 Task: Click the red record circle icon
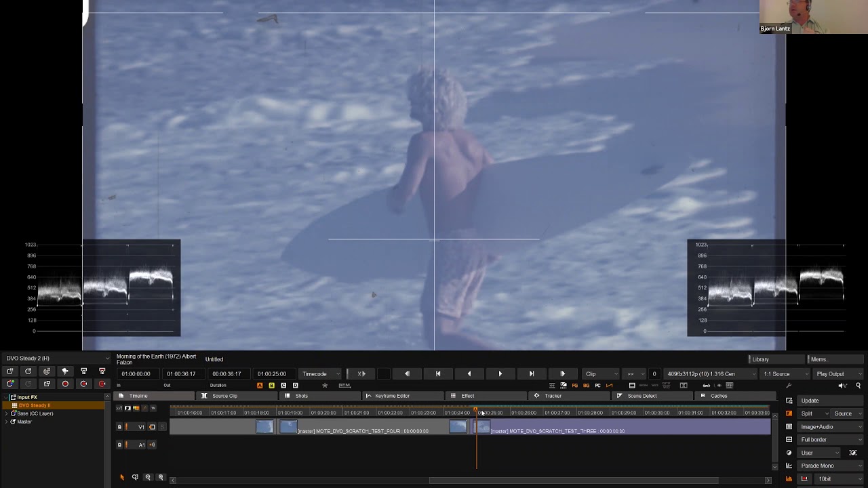pos(65,384)
